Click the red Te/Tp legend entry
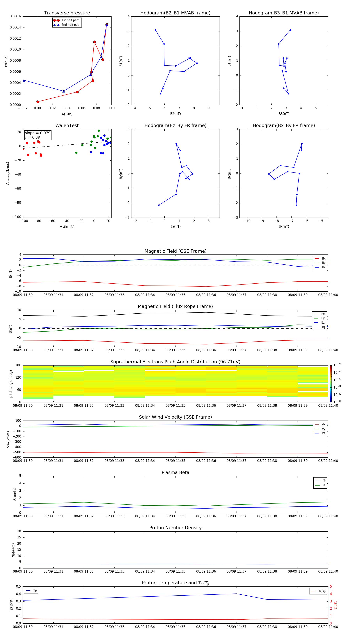This screenshot has height=644, width=351. tap(318, 591)
